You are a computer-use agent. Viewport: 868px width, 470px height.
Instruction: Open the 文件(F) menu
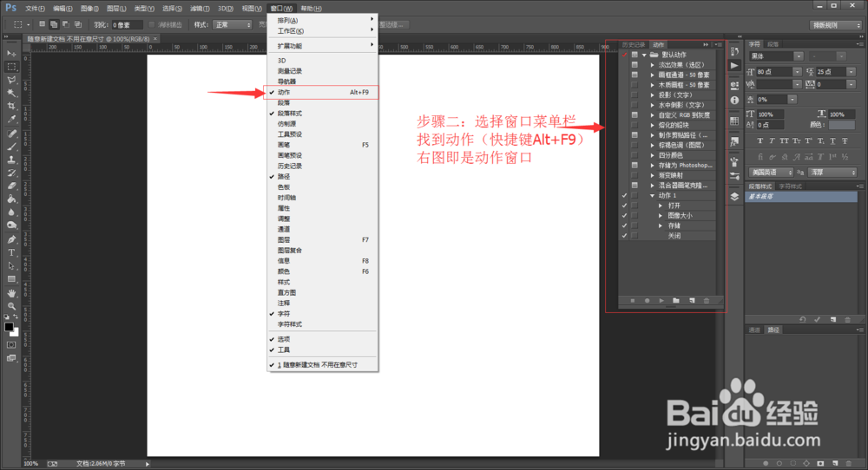pyautogui.click(x=35, y=9)
